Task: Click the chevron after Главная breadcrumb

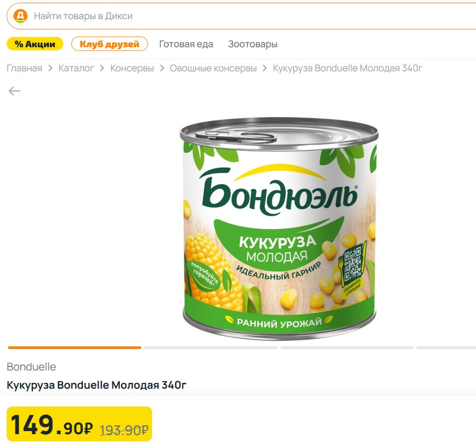Action: coord(50,69)
